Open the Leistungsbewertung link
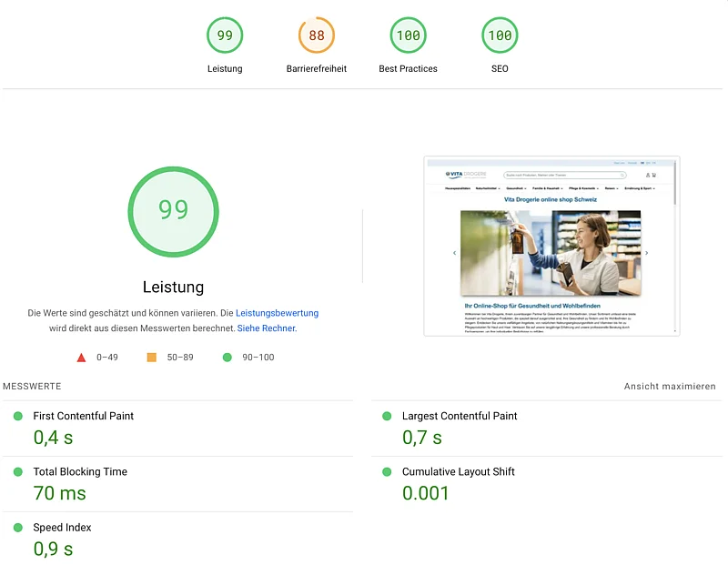 (x=277, y=313)
